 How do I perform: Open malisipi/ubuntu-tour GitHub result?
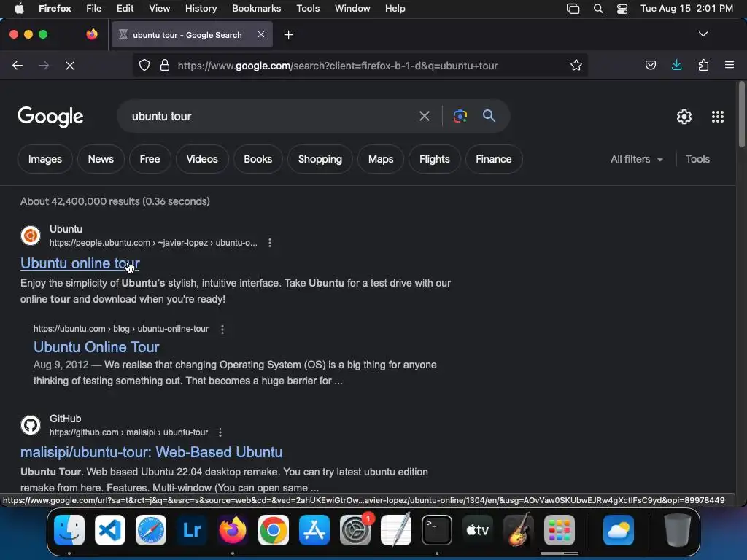[152, 452]
